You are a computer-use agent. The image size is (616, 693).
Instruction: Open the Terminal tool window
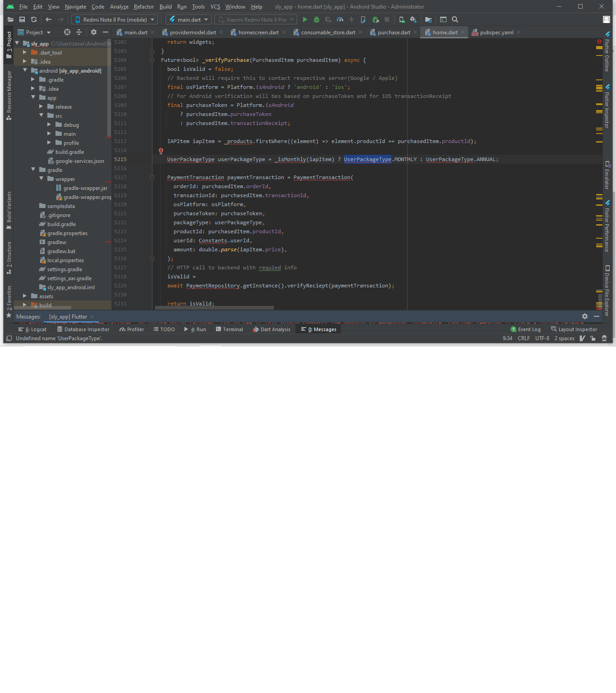[229, 329]
